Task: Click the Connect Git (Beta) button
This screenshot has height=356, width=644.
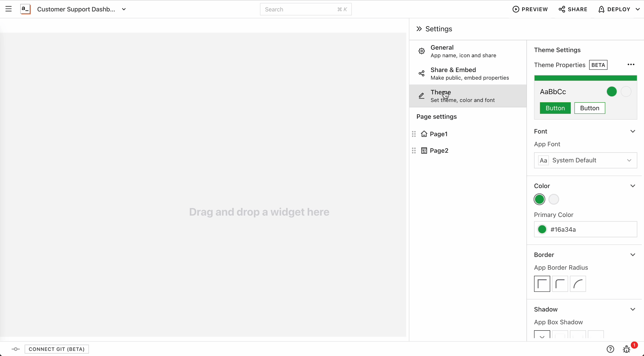Action: click(57, 349)
